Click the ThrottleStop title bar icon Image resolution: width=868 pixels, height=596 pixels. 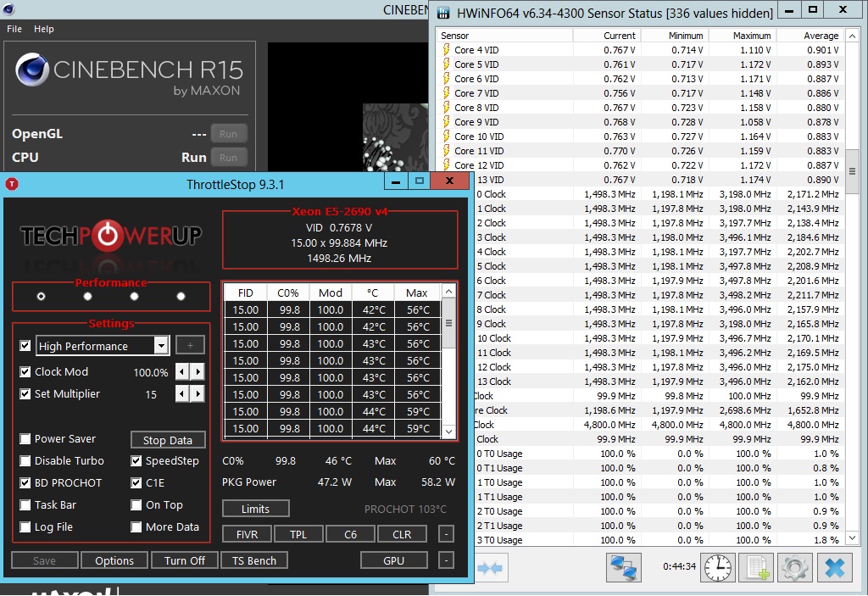12,185
